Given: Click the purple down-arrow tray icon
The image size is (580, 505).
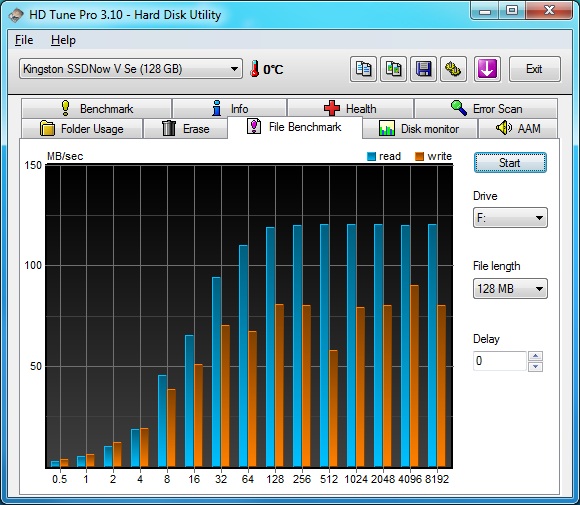Looking at the screenshot, I should pyautogui.click(x=487, y=69).
